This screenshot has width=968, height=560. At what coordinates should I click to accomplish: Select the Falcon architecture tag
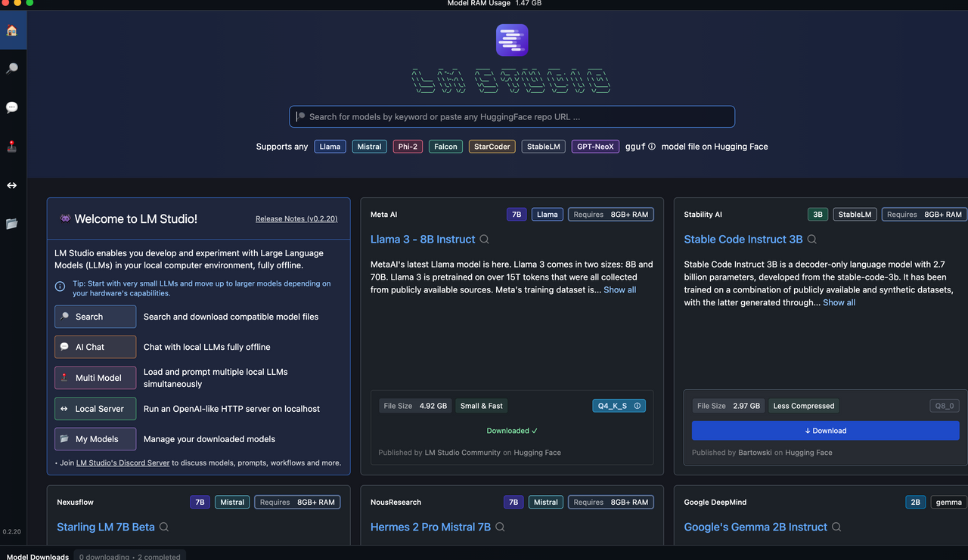point(445,147)
